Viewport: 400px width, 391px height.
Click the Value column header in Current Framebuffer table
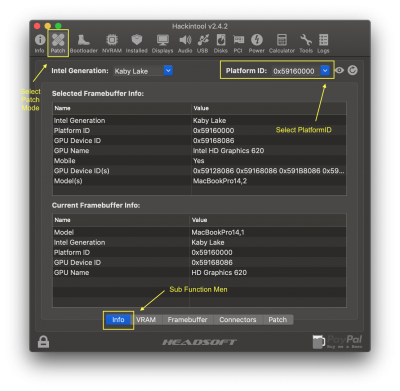268,220
